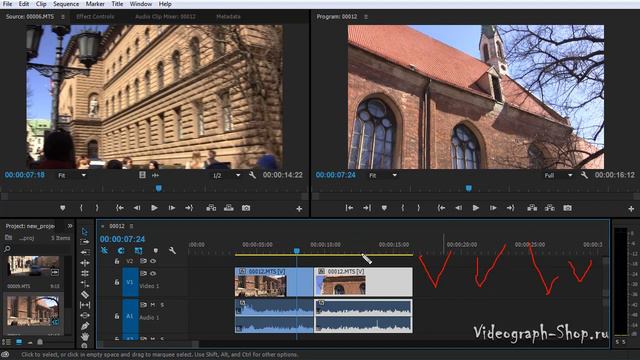Add marker button in timeline header
Viewport: 640px width, 360px height.
click(156, 250)
